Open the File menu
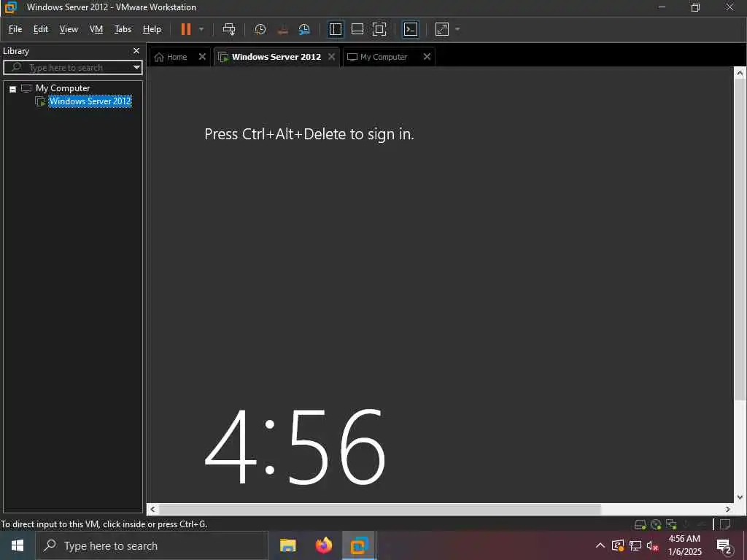Viewport: 747px width, 560px height. 15,29
